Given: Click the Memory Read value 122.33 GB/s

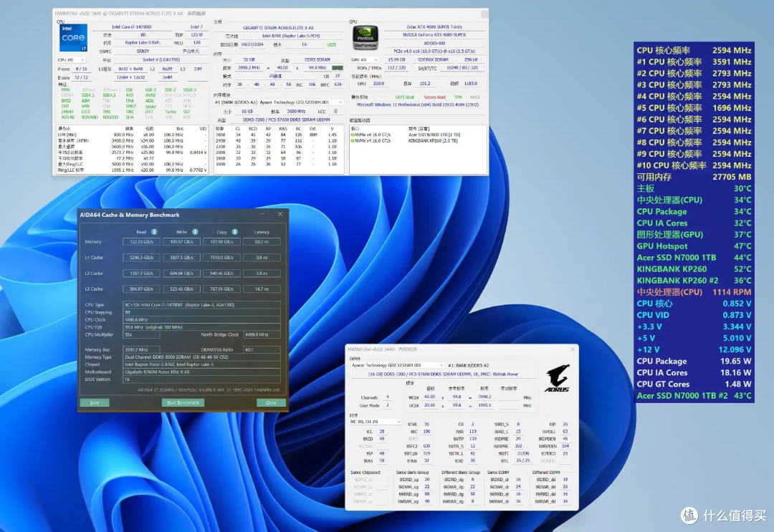Looking at the screenshot, I should point(141,241).
